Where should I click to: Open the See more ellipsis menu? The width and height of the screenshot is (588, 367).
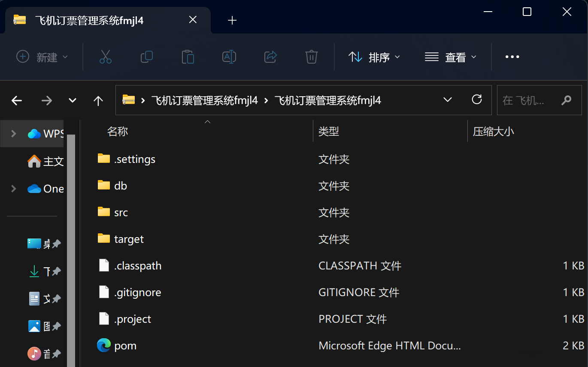(512, 57)
